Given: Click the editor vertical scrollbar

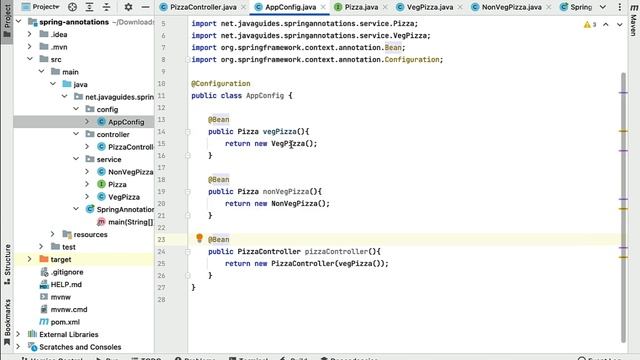Looking at the screenshot, I should coord(623,207).
